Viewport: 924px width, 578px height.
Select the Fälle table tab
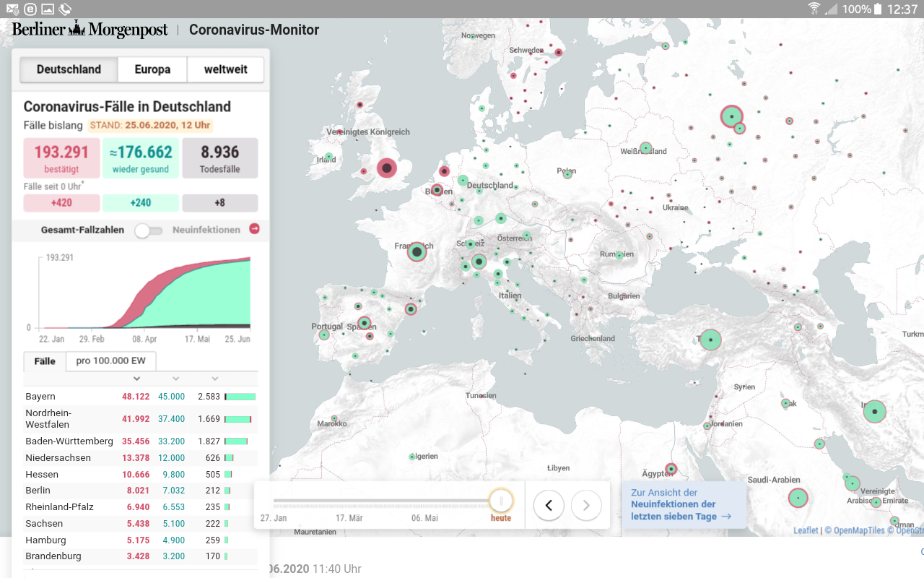pyautogui.click(x=45, y=361)
